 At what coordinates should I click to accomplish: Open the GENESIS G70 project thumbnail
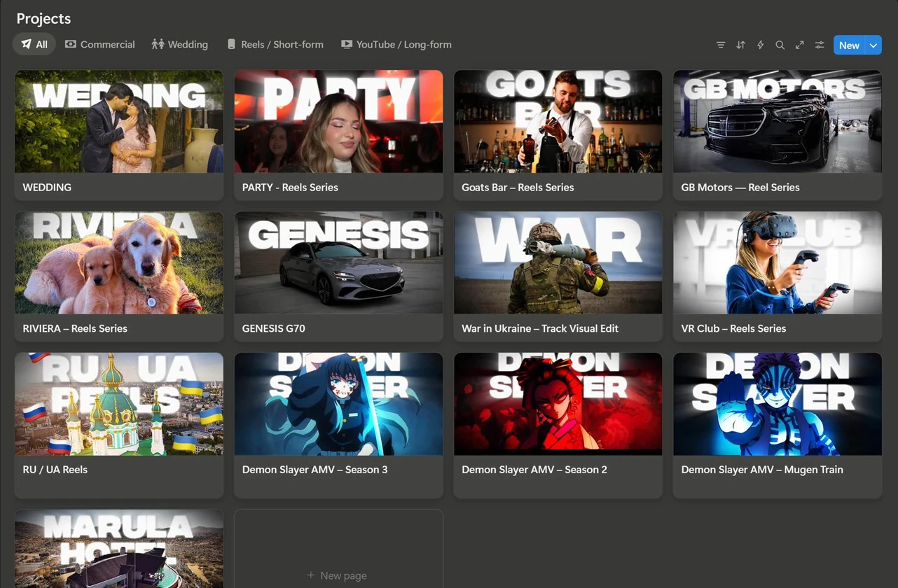click(x=338, y=263)
